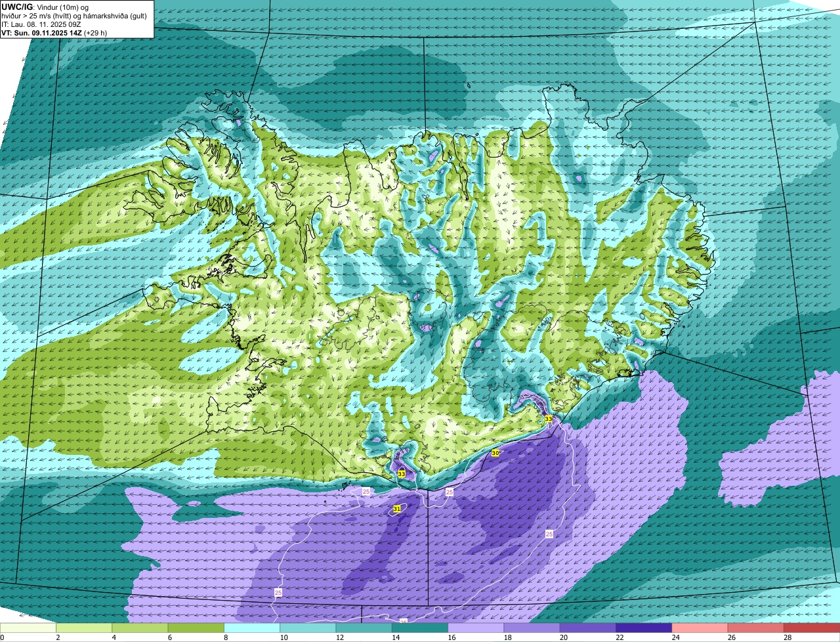Select the salmon 26–28 m/s legend swatch
The width and height of the screenshot is (840, 642).
756,628
